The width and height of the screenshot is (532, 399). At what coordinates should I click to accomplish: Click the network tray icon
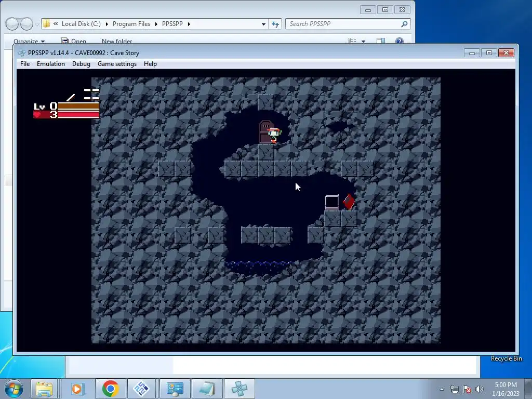454,389
